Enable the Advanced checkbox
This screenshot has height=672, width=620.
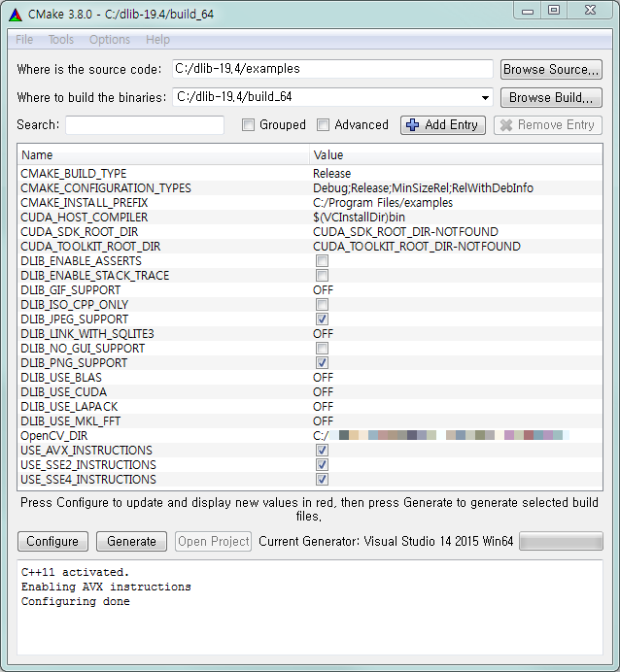pos(324,125)
